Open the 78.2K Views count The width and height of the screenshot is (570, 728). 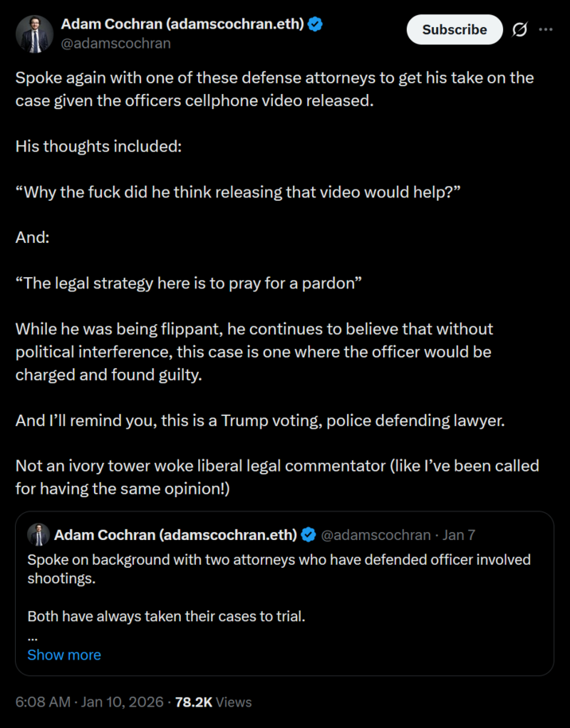click(x=213, y=702)
